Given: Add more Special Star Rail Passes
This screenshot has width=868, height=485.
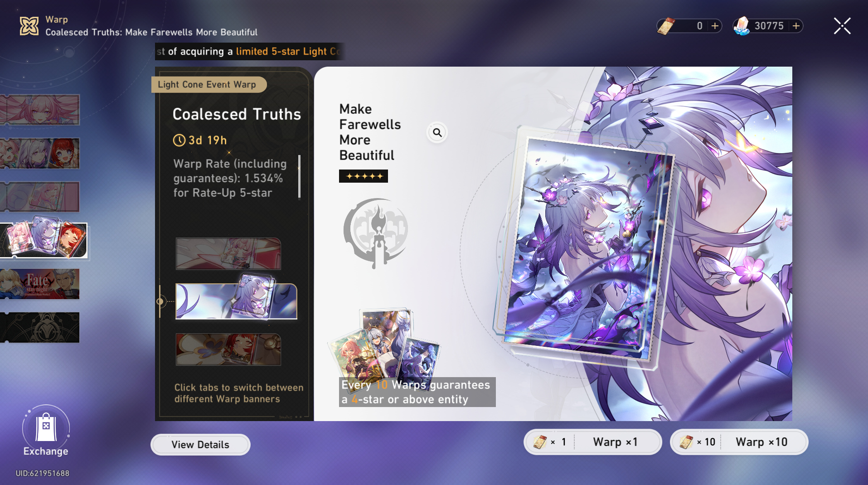Looking at the screenshot, I should click(715, 26).
